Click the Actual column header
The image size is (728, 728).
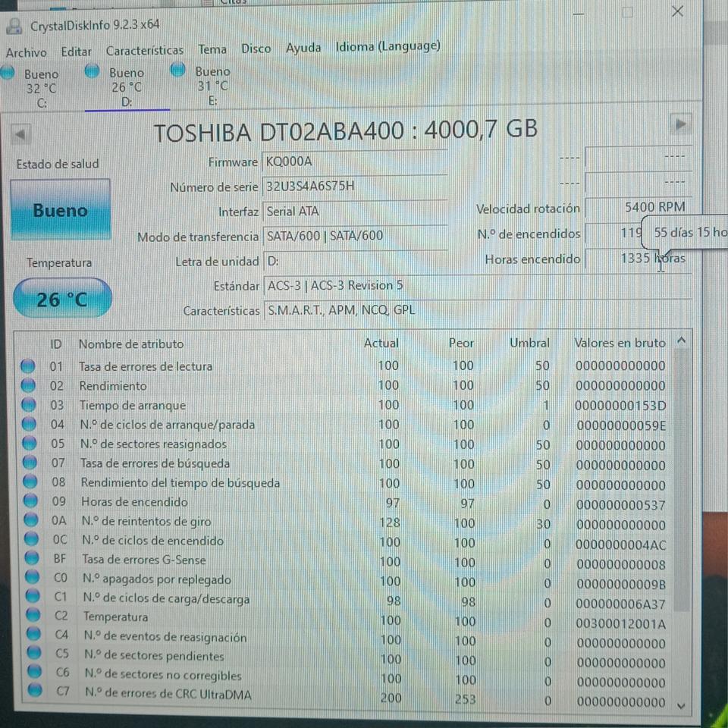click(381, 343)
